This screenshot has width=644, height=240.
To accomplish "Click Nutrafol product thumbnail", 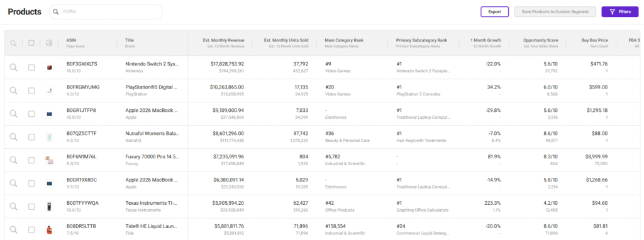I will (49, 137).
